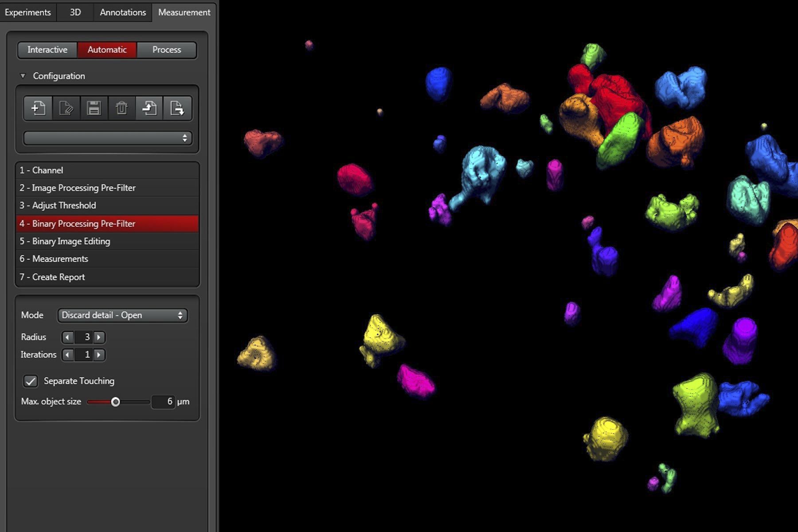Save configuration with the floppy disk icon

click(x=94, y=108)
